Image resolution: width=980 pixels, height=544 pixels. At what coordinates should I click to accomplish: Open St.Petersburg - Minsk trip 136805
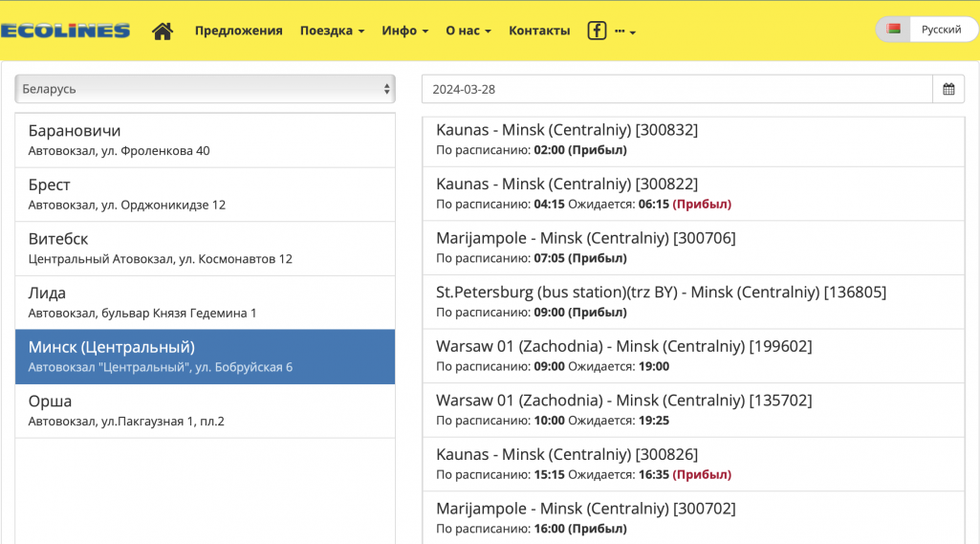tap(694, 302)
